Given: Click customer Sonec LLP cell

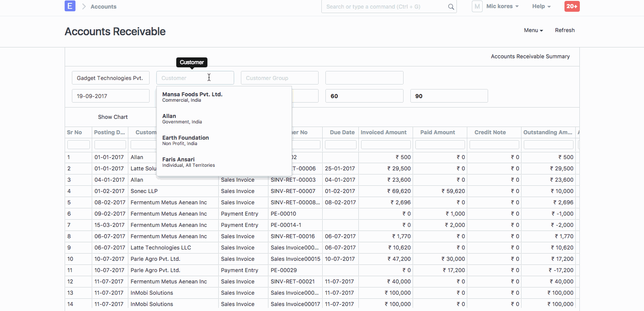Looking at the screenshot, I should point(144,191).
